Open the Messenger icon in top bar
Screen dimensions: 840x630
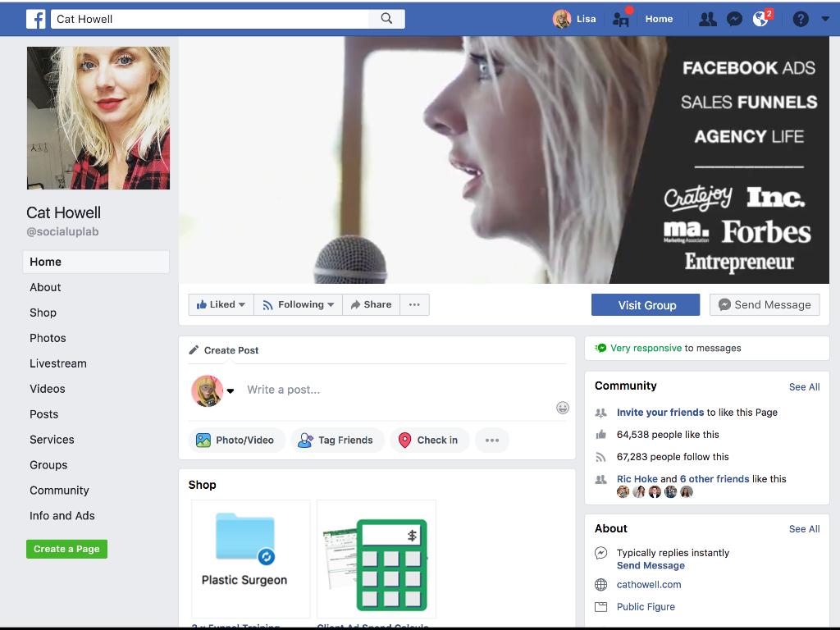735,19
